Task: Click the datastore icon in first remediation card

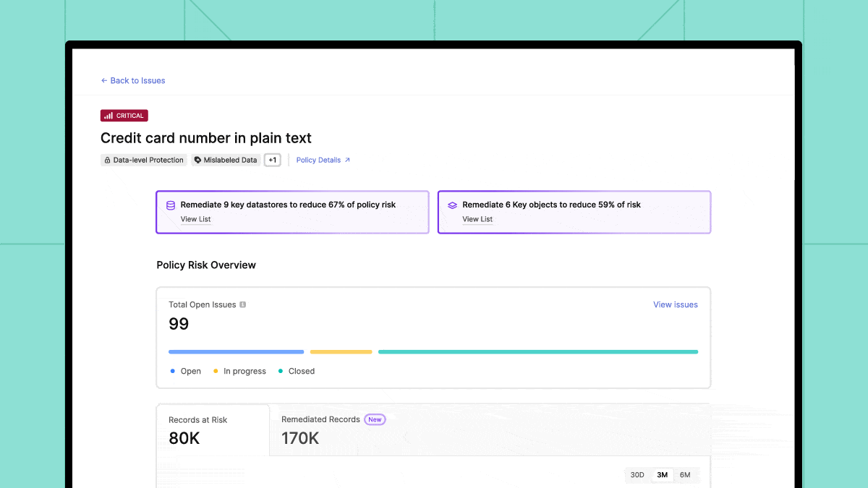Action: [171, 205]
